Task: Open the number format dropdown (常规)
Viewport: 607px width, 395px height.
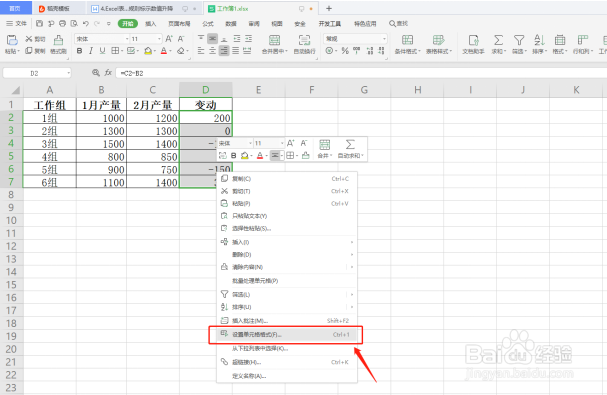Action: coord(384,39)
